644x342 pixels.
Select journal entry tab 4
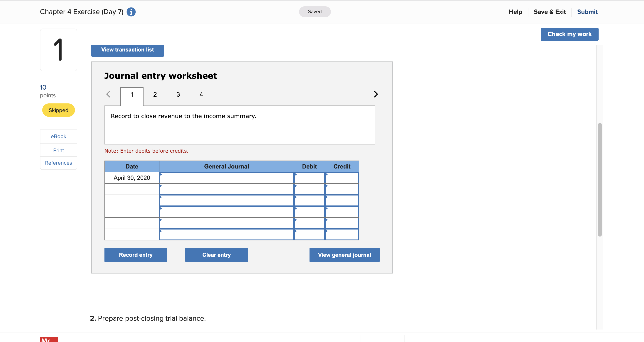201,94
